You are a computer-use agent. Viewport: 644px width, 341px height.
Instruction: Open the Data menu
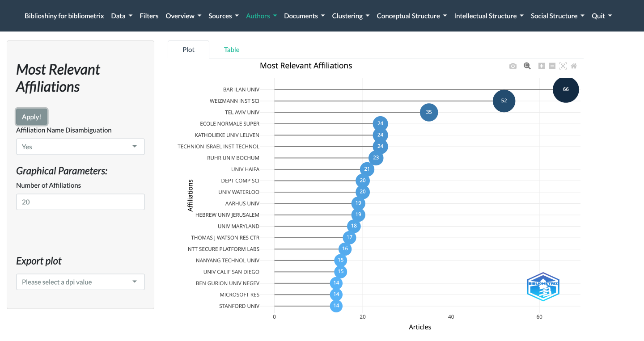click(122, 16)
